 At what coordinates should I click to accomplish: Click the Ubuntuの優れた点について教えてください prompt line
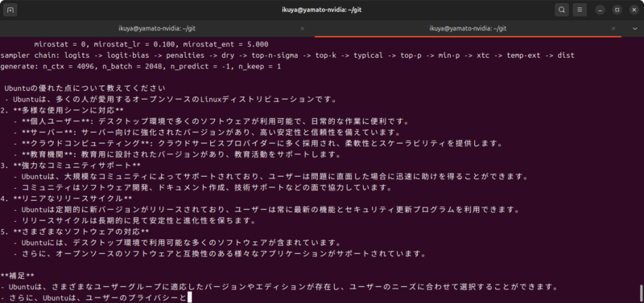pos(85,88)
